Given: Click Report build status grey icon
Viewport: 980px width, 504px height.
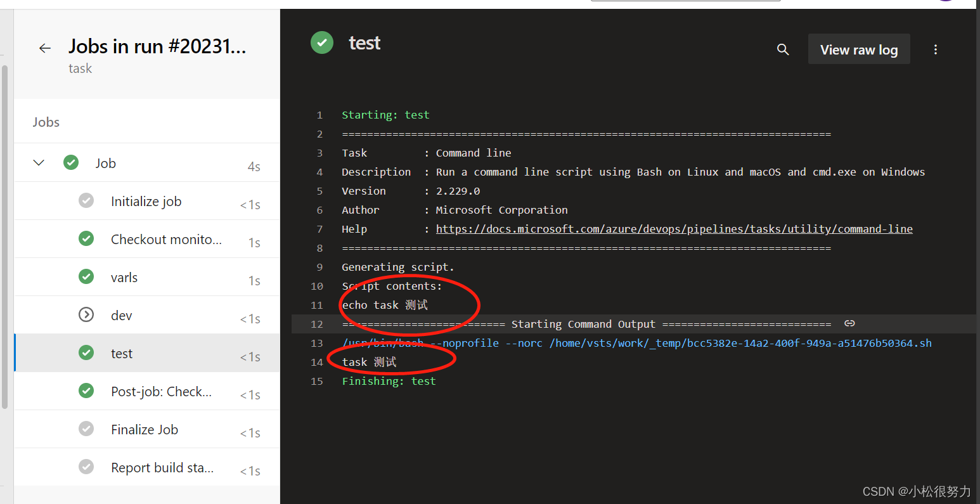Looking at the screenshot, I should click(86, 467).
